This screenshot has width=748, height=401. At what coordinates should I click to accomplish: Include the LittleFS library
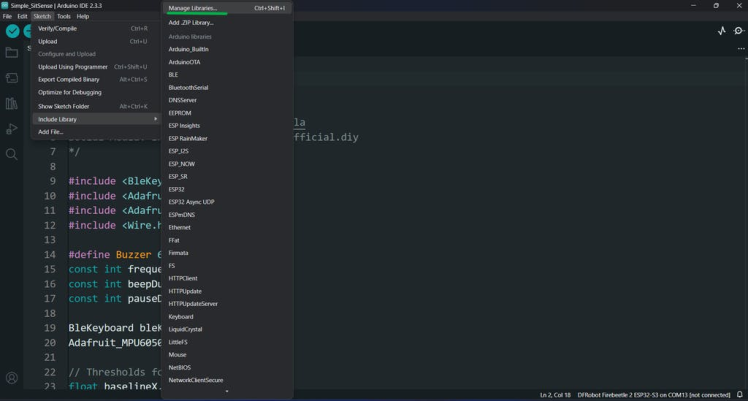click(227, 342)
